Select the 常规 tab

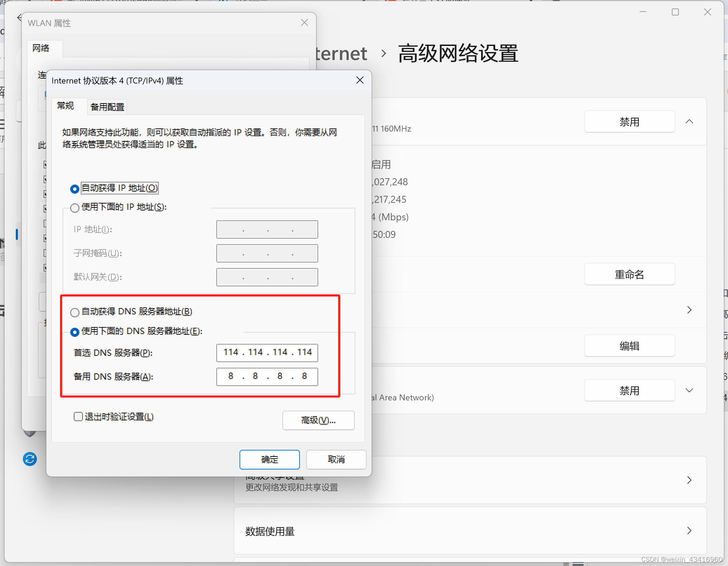click(66, 106)
